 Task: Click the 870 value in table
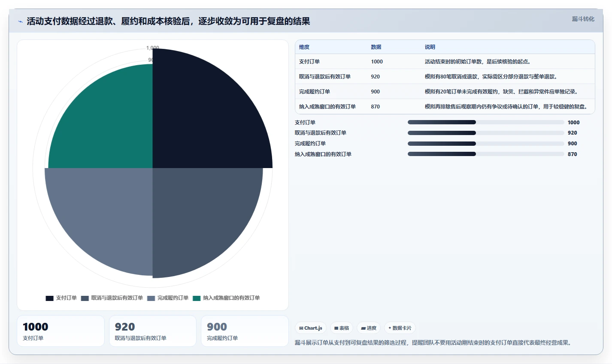[376, 107]
